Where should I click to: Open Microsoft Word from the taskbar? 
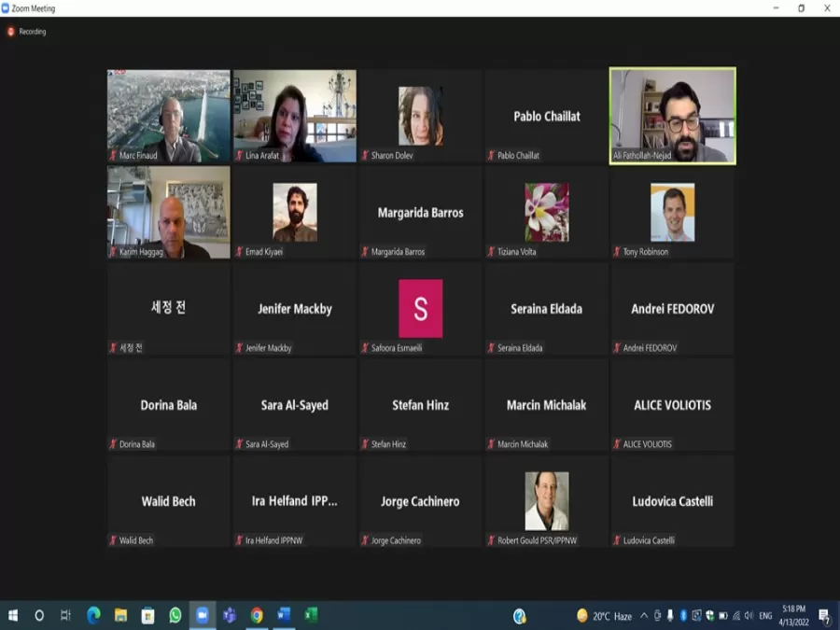click(284, 615)
